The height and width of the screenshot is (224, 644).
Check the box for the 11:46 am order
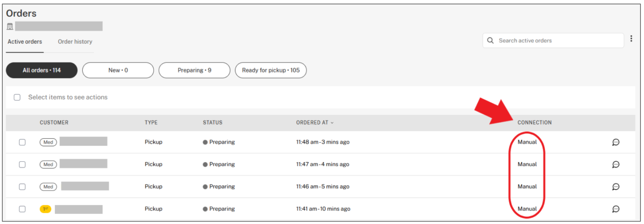coord(22,187)
